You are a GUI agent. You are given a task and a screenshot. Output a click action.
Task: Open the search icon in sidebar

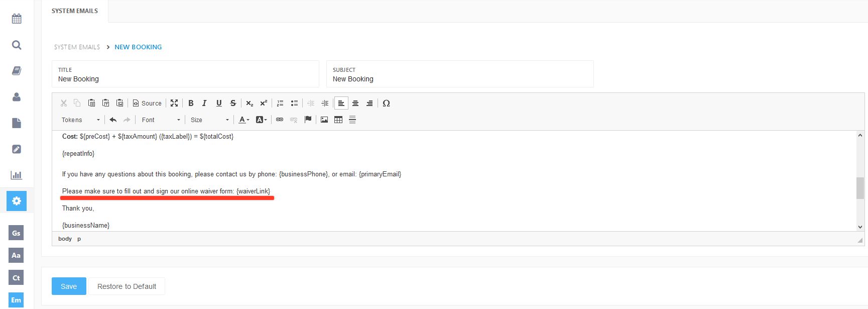[17, 45]
